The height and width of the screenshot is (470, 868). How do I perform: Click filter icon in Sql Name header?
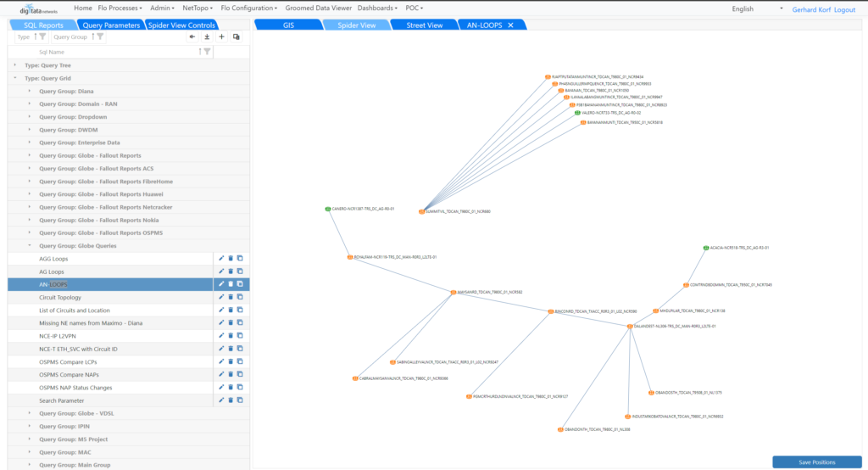point(207,52)
